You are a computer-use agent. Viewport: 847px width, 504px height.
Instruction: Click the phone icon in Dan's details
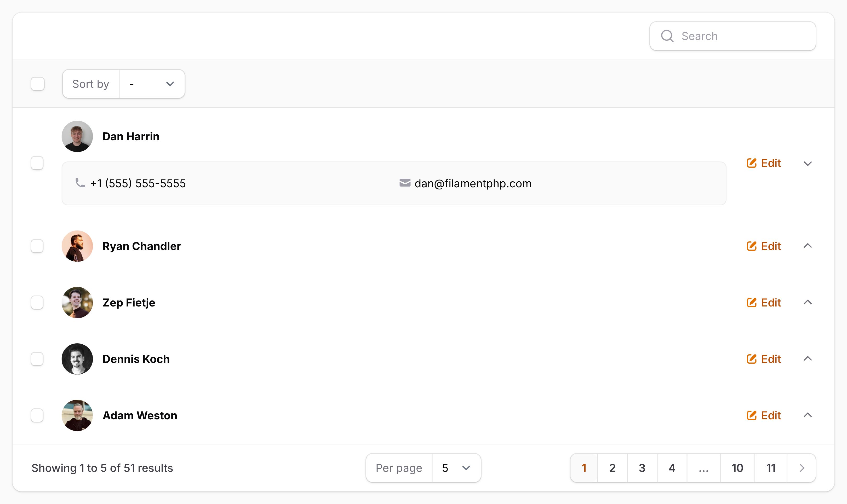click(x=80, y=183)
